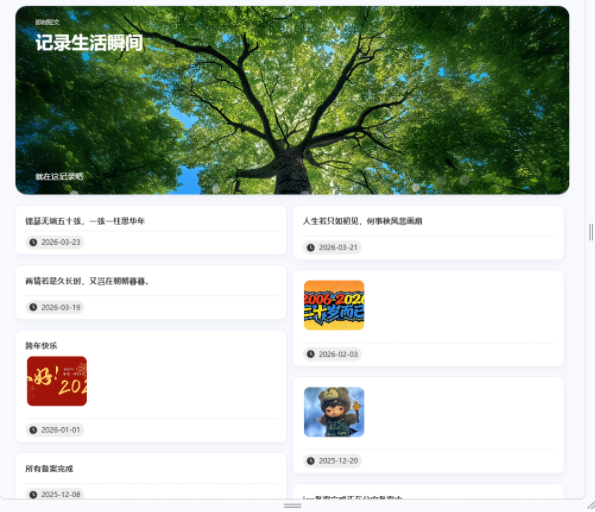Click the post title 所有备案完成
This screenshot has height=512, width=595.
click(49, 469)
